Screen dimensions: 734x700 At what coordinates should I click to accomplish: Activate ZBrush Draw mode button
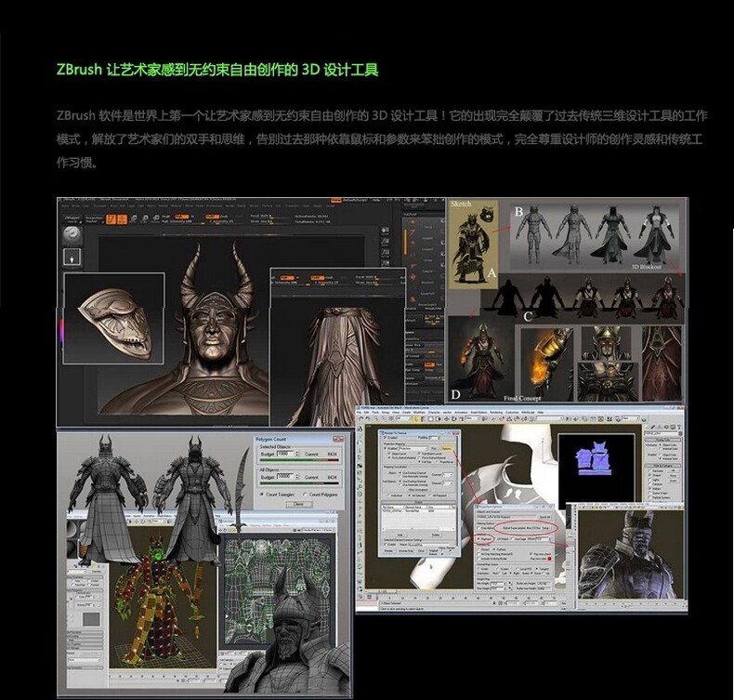coord(122,219)
